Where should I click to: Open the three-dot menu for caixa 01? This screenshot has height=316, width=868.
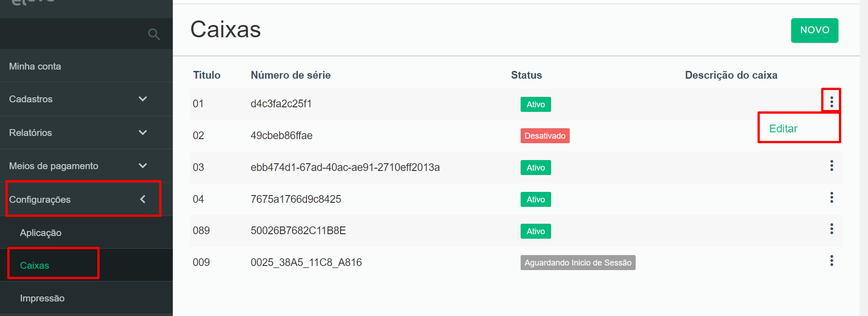click(x=832, y=102)
